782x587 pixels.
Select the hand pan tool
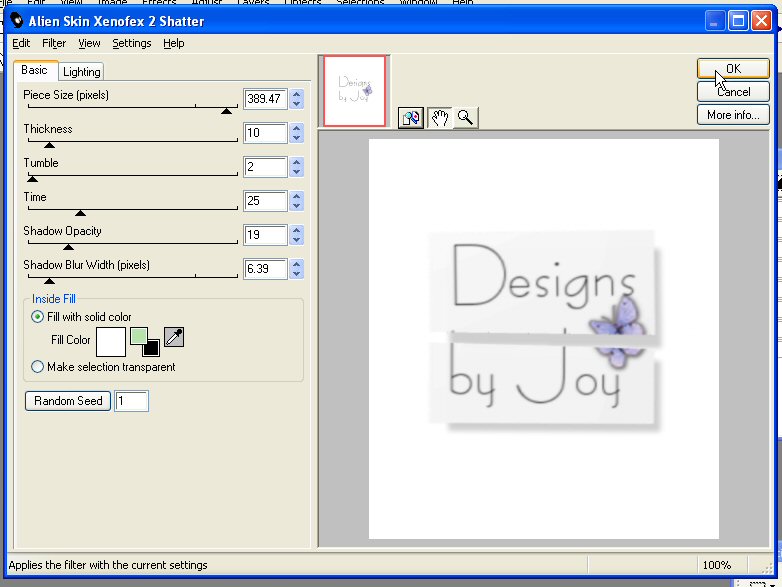(439, 118)
